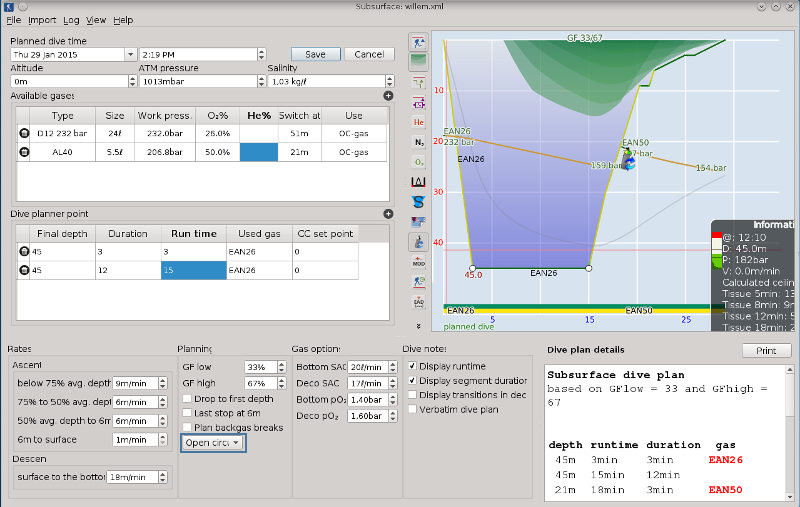Uncheck Display runtime option
800x507 pixels.
(413, 367)
